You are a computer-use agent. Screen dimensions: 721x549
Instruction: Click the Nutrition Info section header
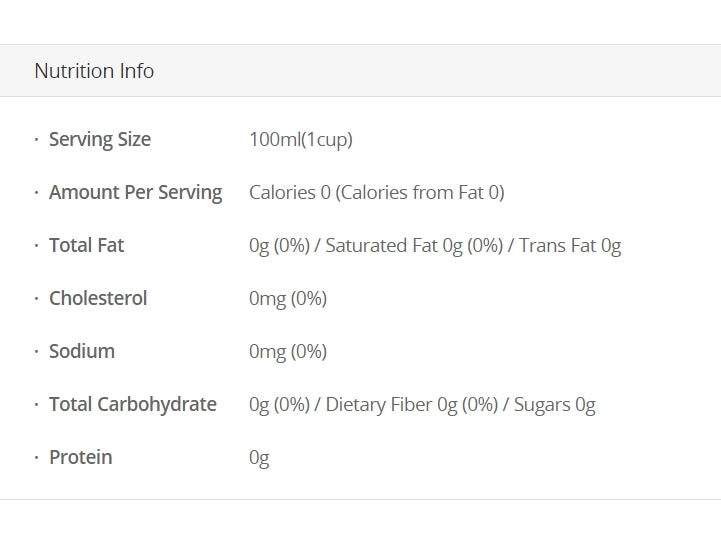(x=94, y=71)
